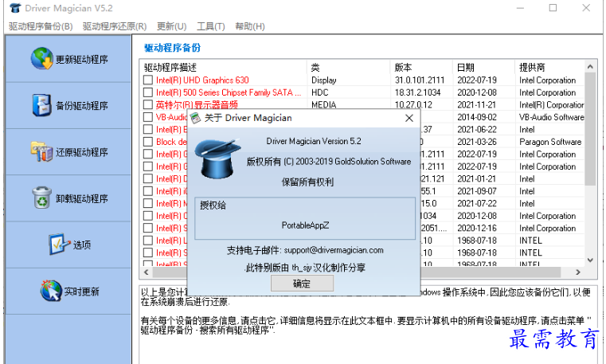Image resolution: width=606 pixels, height=364 pixels.
Task: Click the Uninstall Drivers recycle bin icon
Action: tap(41, 198)
